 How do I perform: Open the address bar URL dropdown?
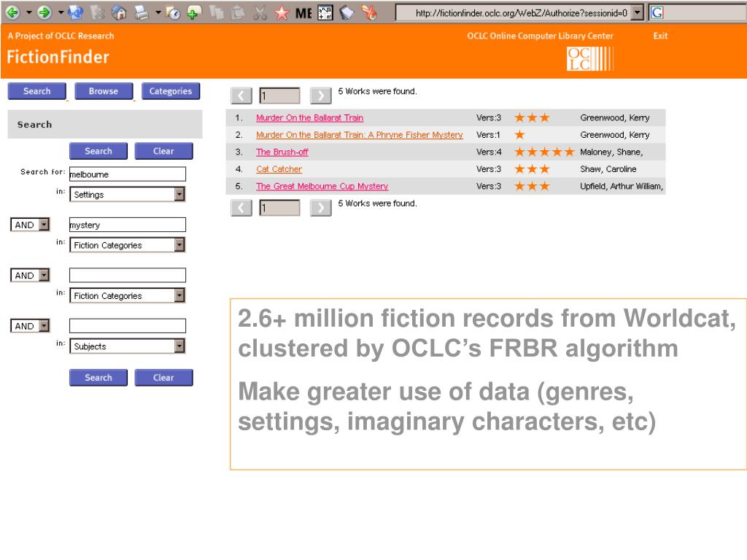[637, 13]
